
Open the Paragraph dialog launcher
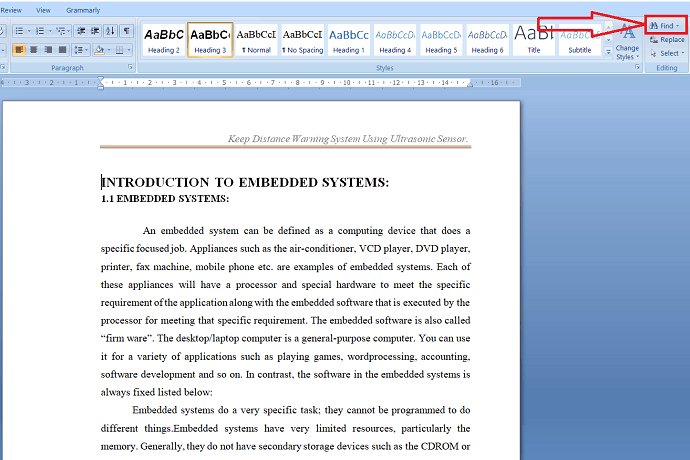point(130,67)
